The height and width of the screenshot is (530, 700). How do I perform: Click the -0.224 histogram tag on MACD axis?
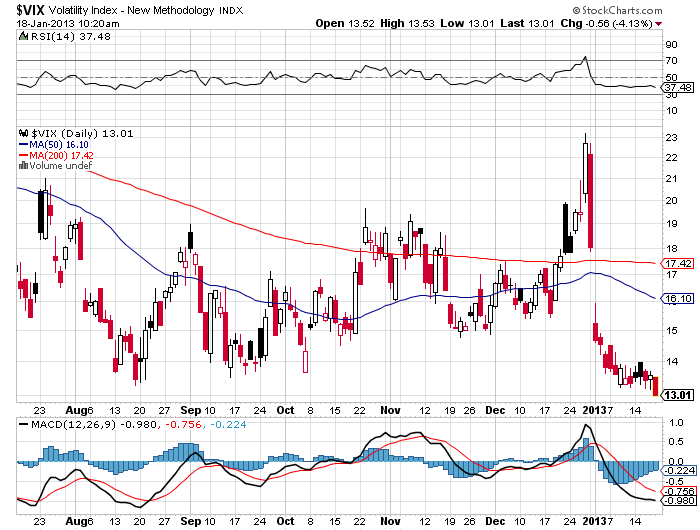click(x=679, y=471)
